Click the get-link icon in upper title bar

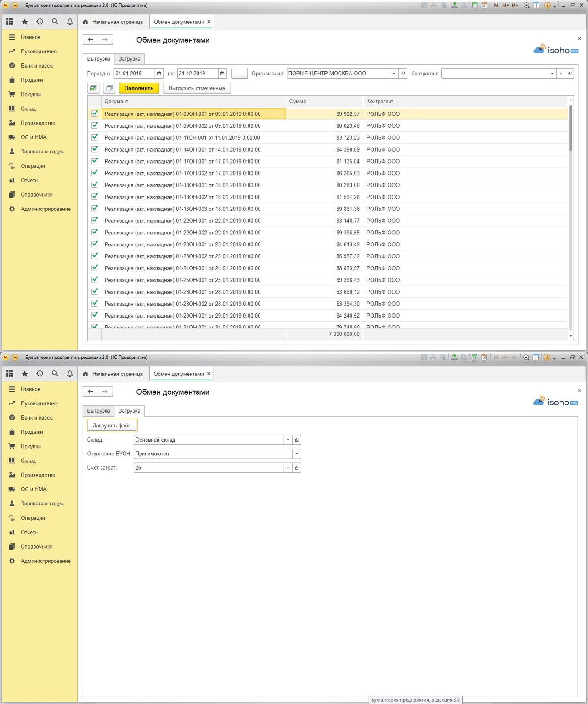point(454,6)
